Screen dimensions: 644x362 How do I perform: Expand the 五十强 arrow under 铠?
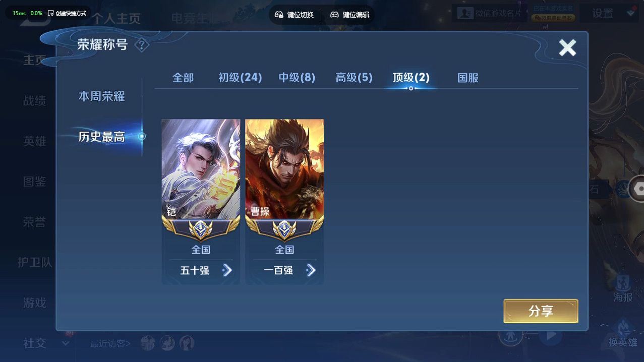227,270
